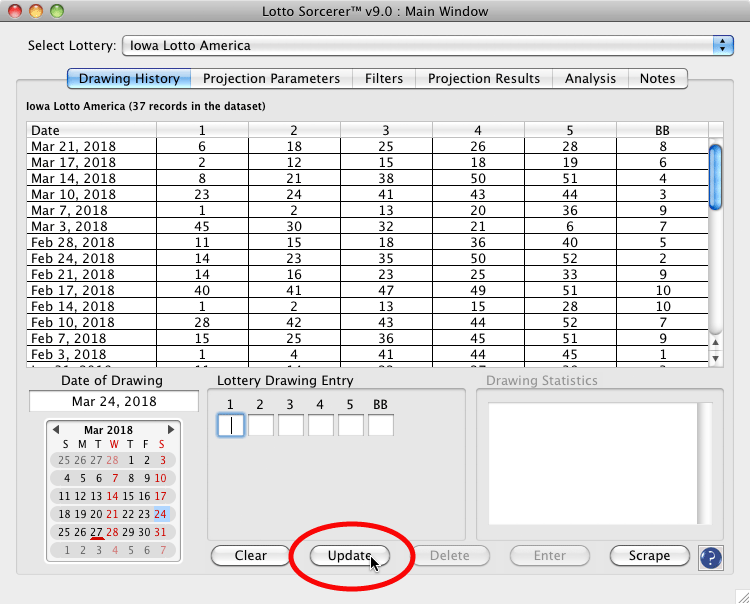Select the Feb 7, 2018 row
This screenshot has width=750, height=604.
[367, 339]
